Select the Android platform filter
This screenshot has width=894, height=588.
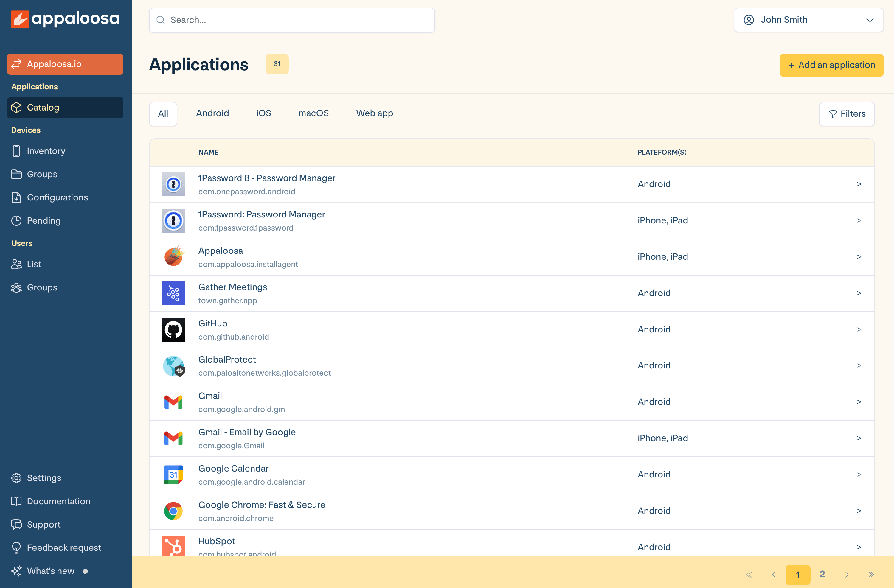[x=212, y=113]
